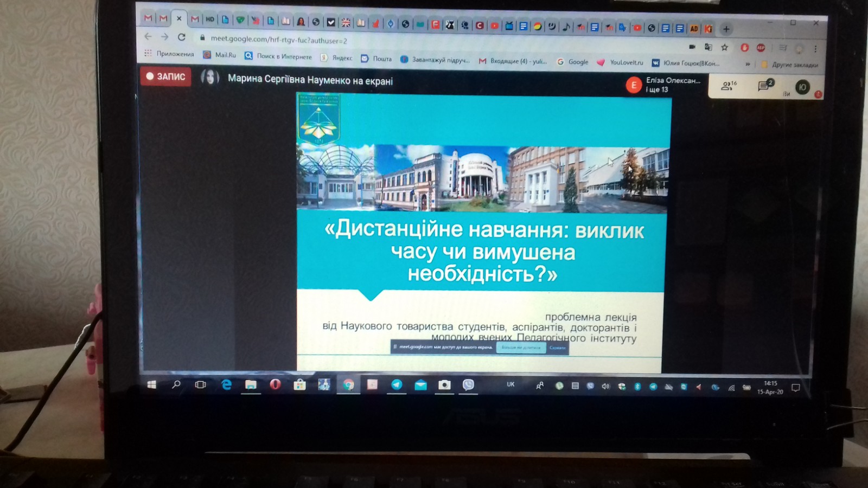Open Viber from the taskbar
868x488 pixels.
(468, 384)
